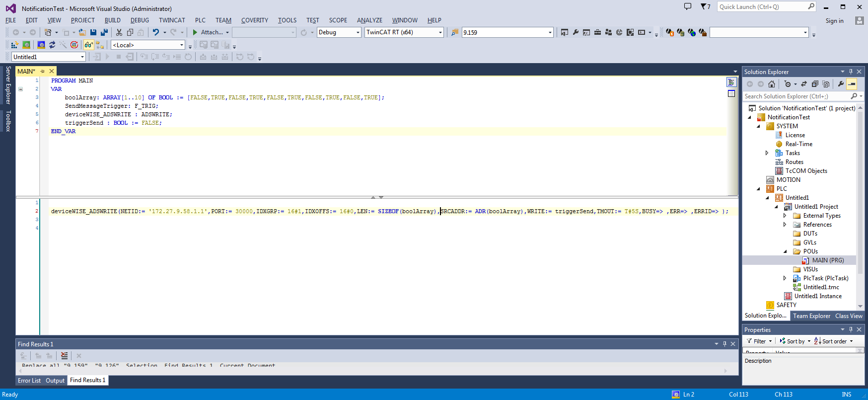Screen dimensions: 868x400
Task: Toggle auto-hide pin on Solution Explorer panel
Action: [x=851, y=72]
